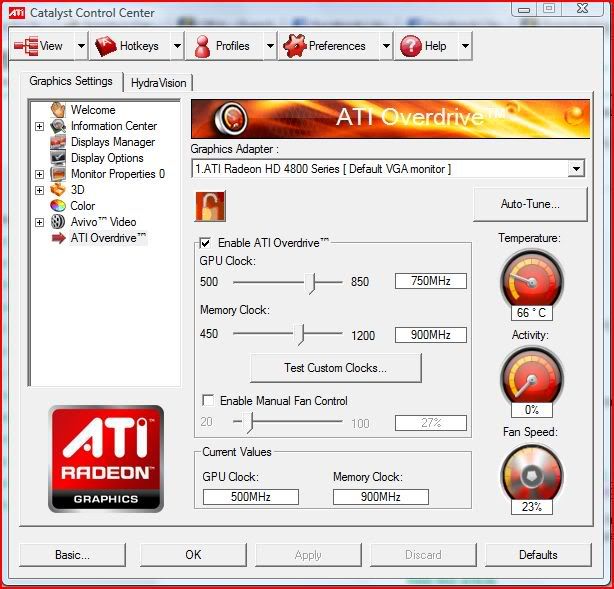Screen dimensions: 614x589
Task: Click the GPU Clock slider handle
Action: (311, 283)
